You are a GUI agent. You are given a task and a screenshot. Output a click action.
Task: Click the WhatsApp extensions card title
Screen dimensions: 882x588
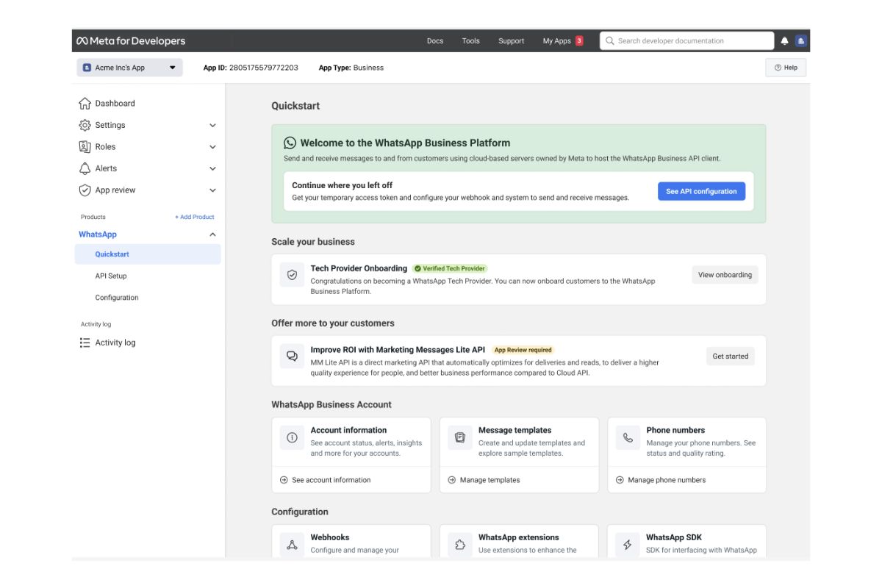[519, 537]
